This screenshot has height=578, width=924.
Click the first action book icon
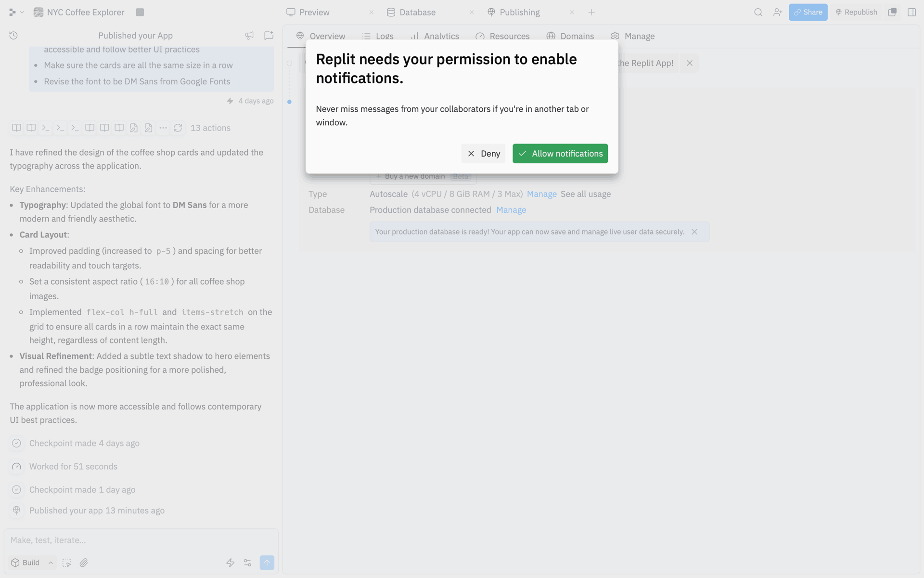tap(16, 128)
